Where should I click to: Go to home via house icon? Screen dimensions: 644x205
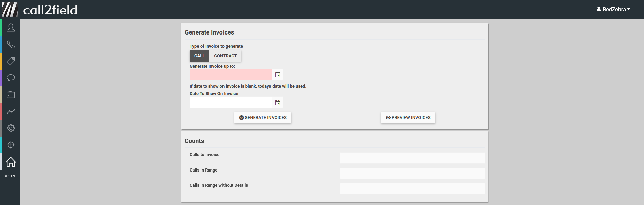point(11,162)
